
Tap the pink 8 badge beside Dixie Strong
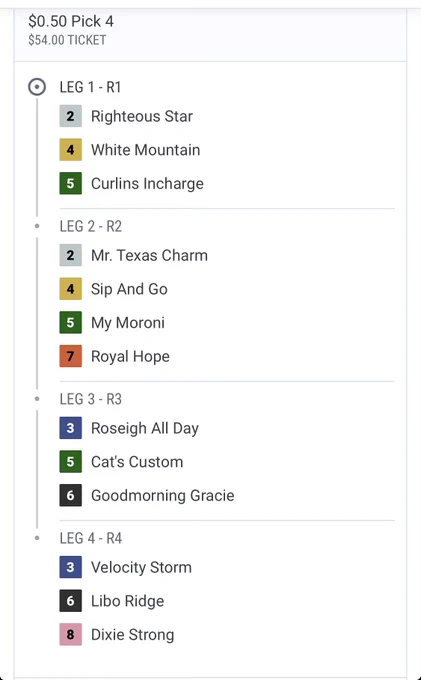(71, 634)
